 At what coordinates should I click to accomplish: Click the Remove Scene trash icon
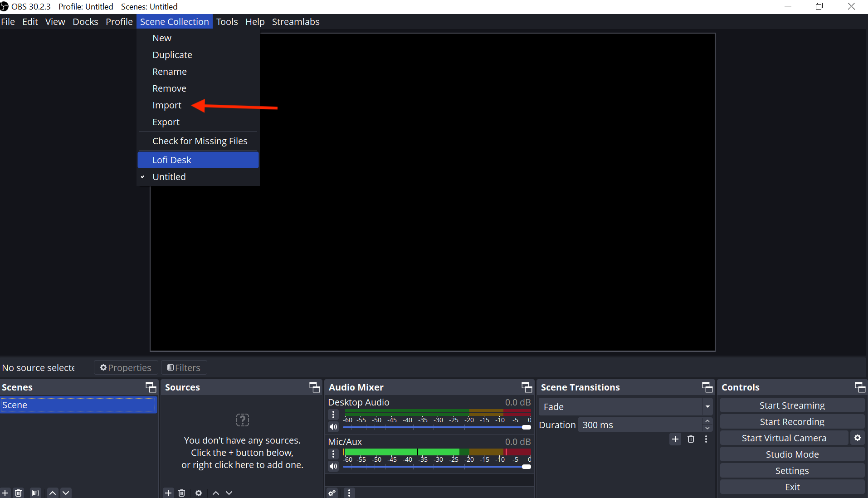tap(19, 493)
